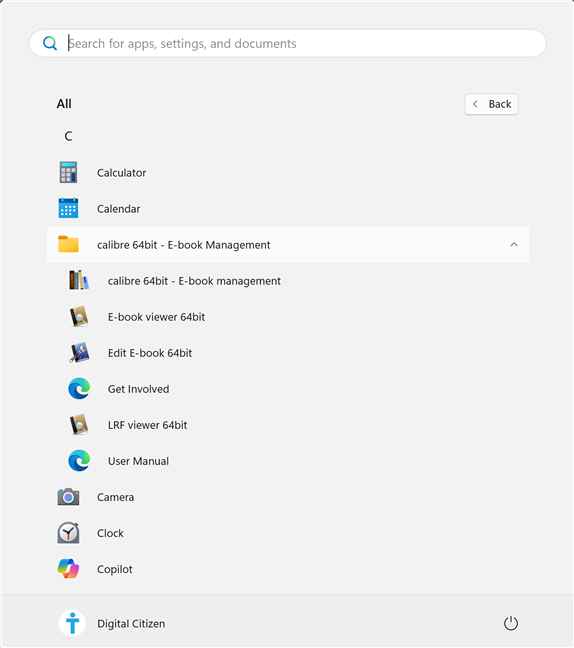
Task: Click the Back button
Action: 491,104
